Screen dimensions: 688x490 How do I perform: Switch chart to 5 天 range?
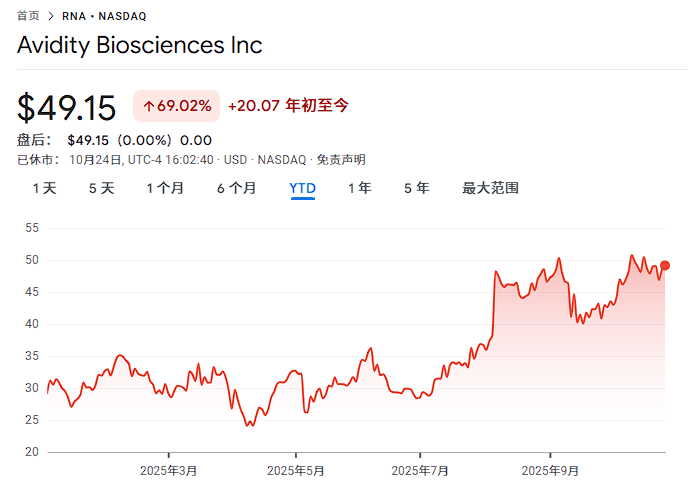pyautogui.click(x=101, y=188)
